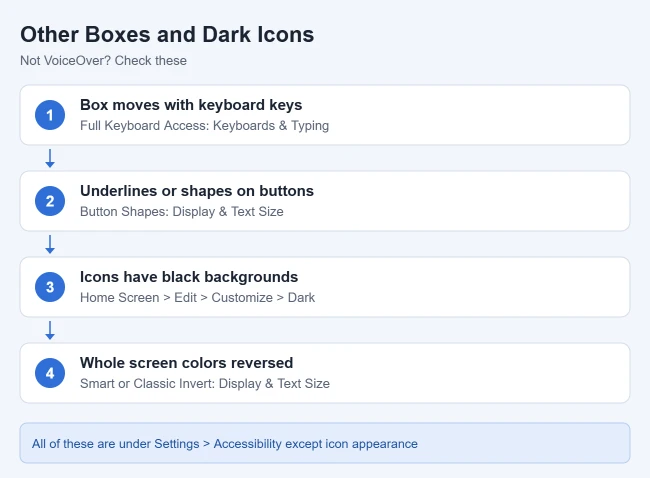The image size is (650, 478).
Task: Click 'Underlines or shapes on buttons' title
Action: click(197, 191)
